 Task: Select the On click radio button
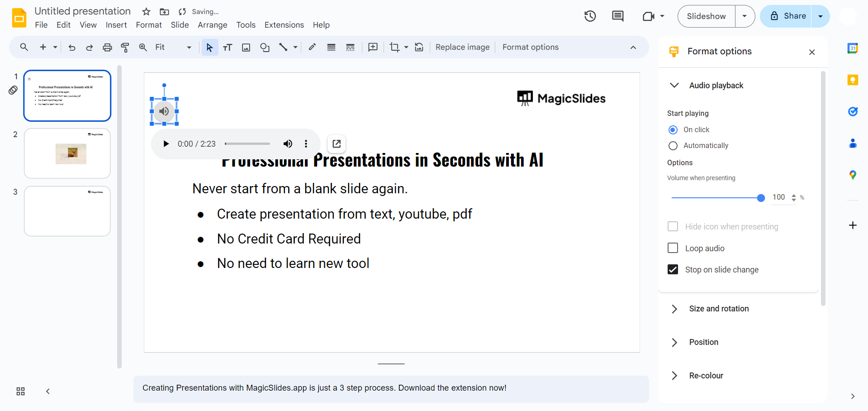(673, 130)
